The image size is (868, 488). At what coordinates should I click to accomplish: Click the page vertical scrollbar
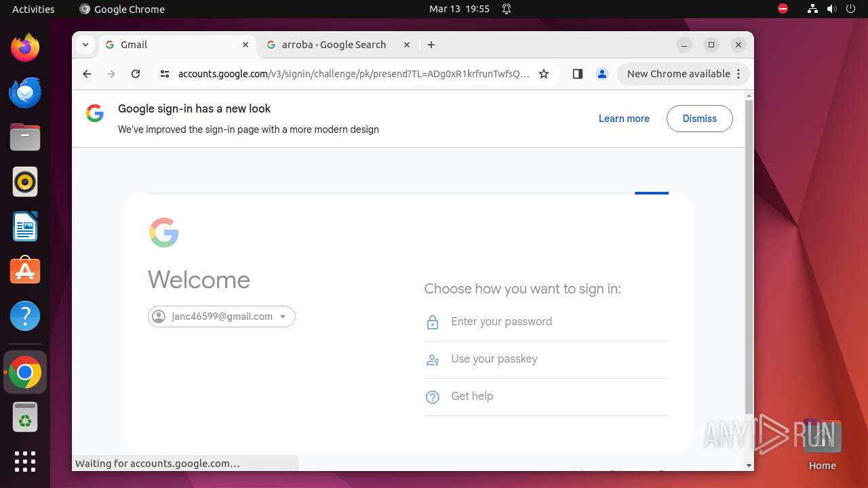[749, 258]
